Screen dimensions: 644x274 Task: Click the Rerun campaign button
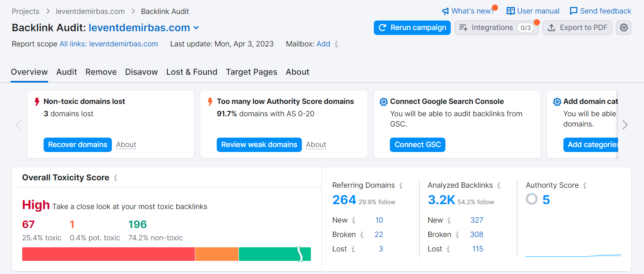(412, 28)
